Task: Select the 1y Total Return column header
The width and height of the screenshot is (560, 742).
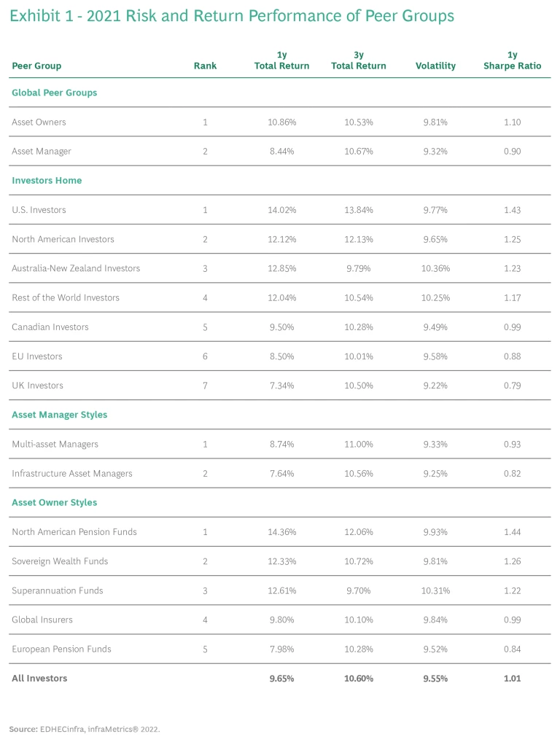Action: tap(281, 60)
